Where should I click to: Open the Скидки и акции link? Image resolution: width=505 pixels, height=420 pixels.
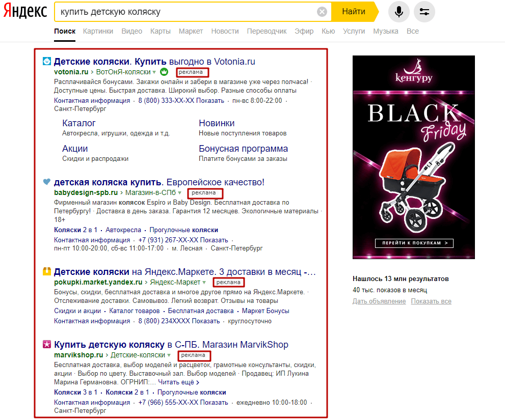77,311
